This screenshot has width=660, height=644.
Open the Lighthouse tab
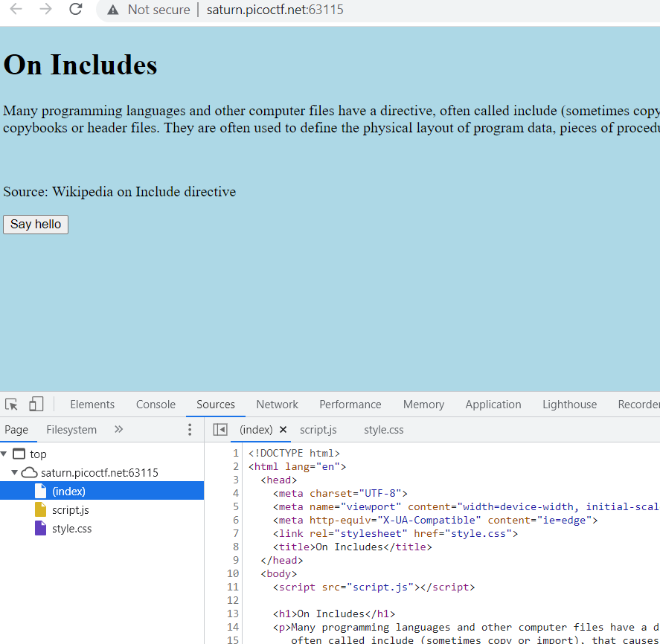click(x=569, y=405)
